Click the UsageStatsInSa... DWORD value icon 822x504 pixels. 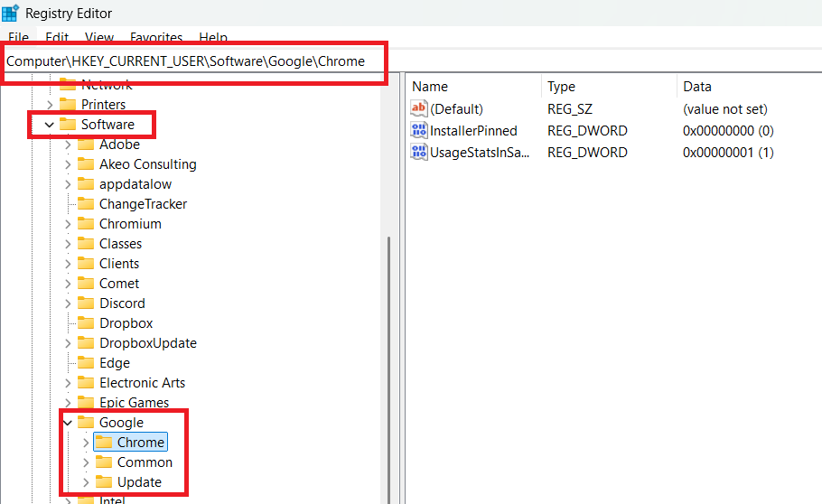click(419, 152)
